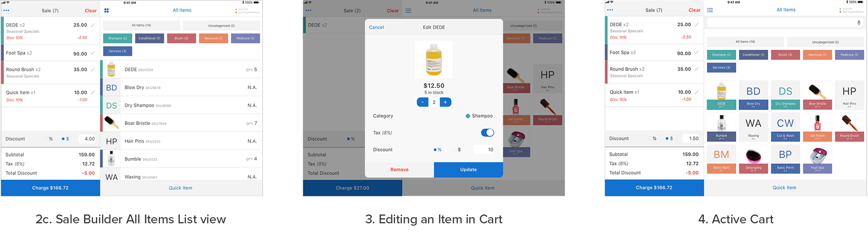Select dollar discount radio in list view cart
868x237 pixels.
pos(63,139)
